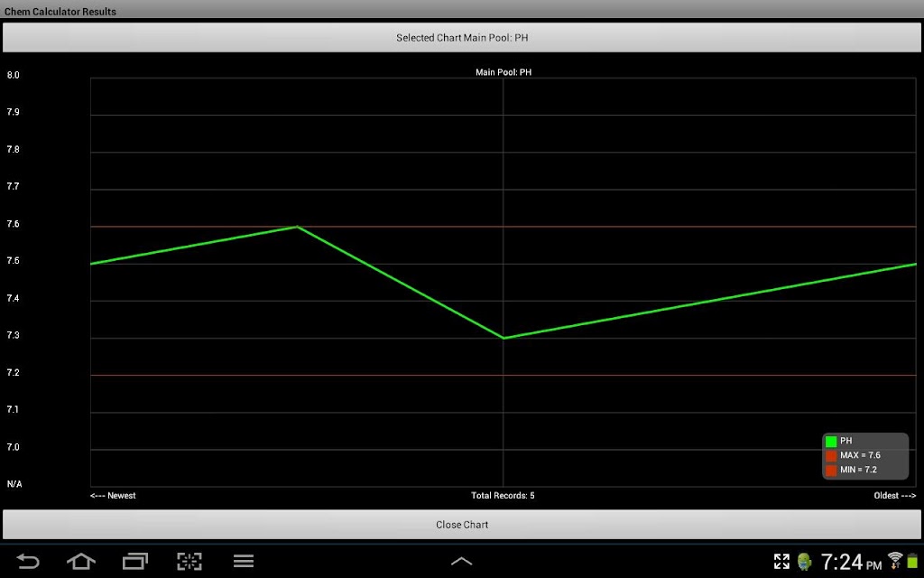Tap the screenshot capture icon
The width and height of the screenshot is (924, 578).
(x=189, y=561)
